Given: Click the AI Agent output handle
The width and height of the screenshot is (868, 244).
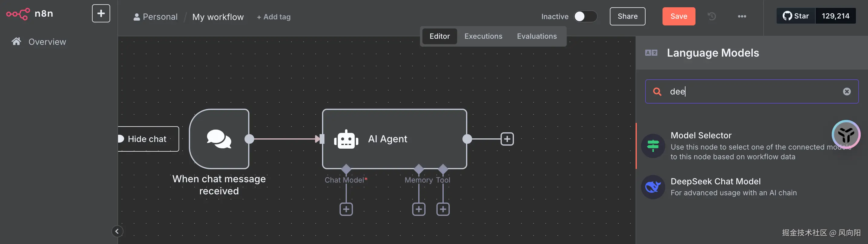Looking at the screenshot, I should coord(467,139).
